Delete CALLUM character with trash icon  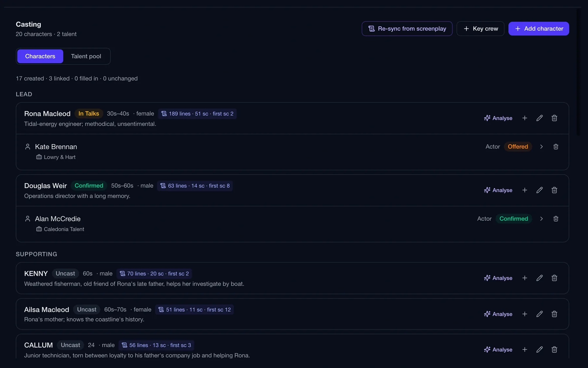pos(554,349)
